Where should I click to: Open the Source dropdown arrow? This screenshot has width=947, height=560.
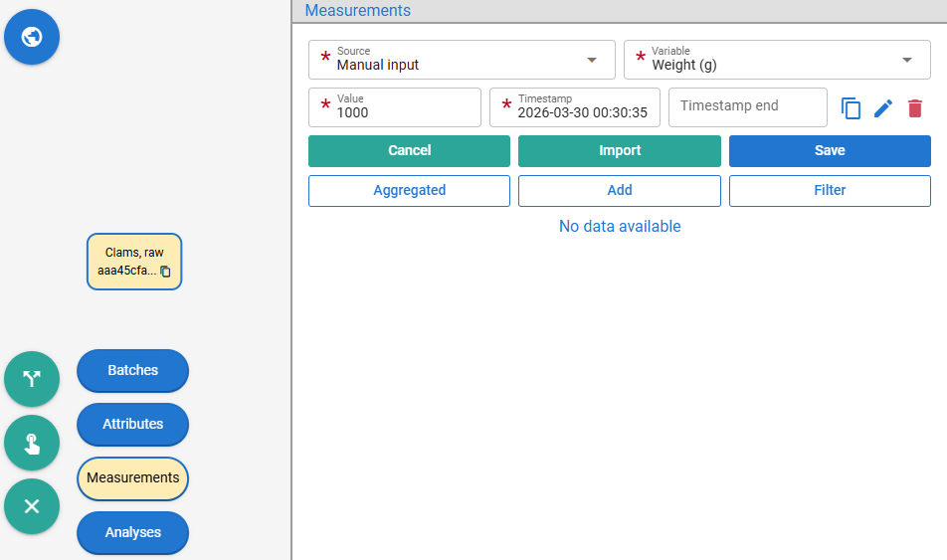pos(592,60)
